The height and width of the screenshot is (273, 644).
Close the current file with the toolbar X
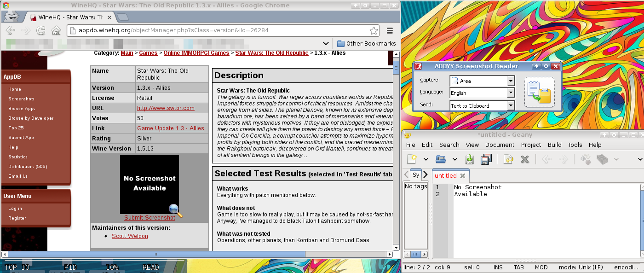pos(524,159)
